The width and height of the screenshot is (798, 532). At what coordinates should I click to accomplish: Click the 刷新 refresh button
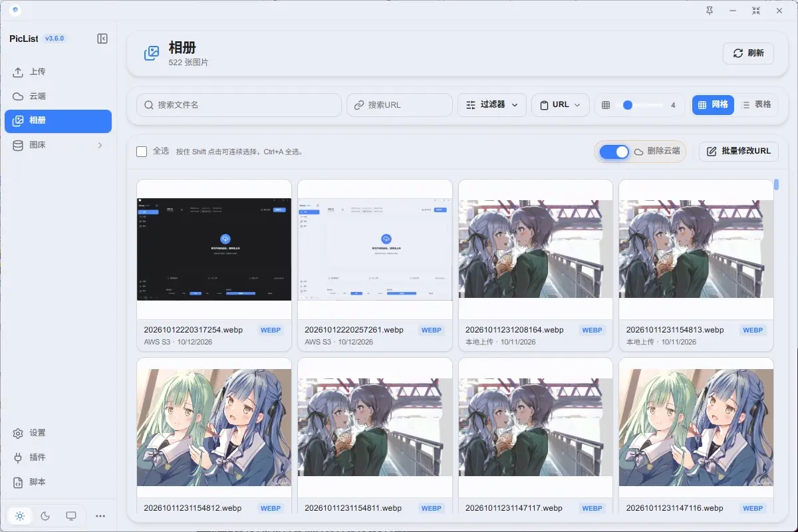point(748,53)
